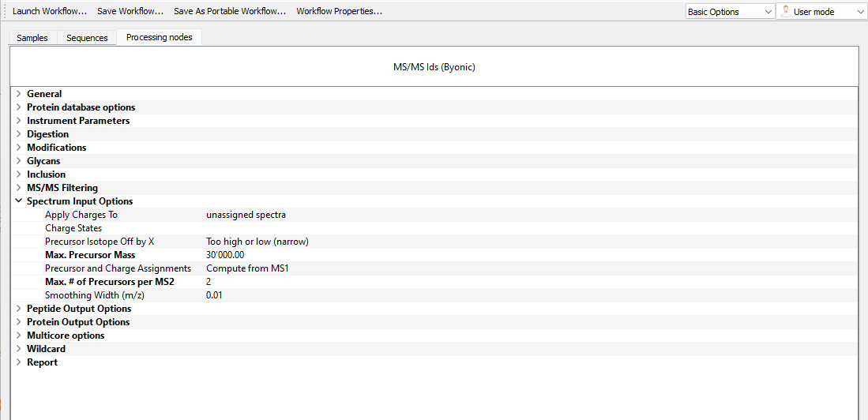Select the 'Apply Charges To' row label
868x420 pixels.
(x=81, y=215)
